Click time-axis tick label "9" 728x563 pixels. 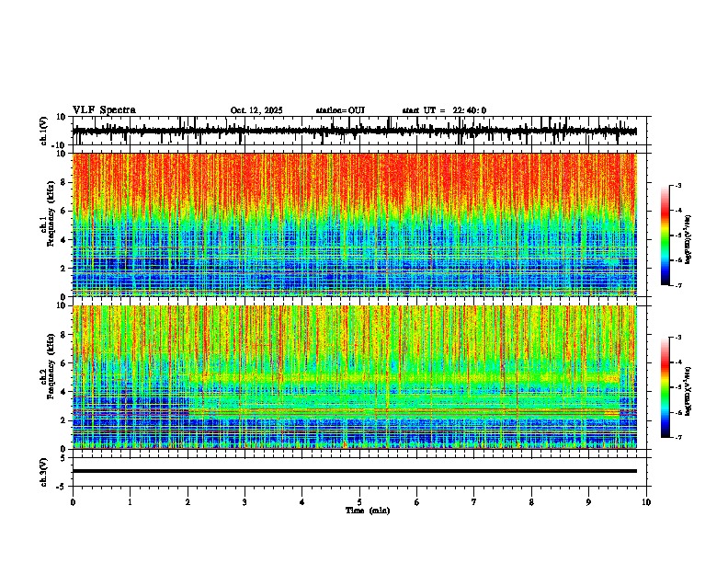click(x=588, y=501)
